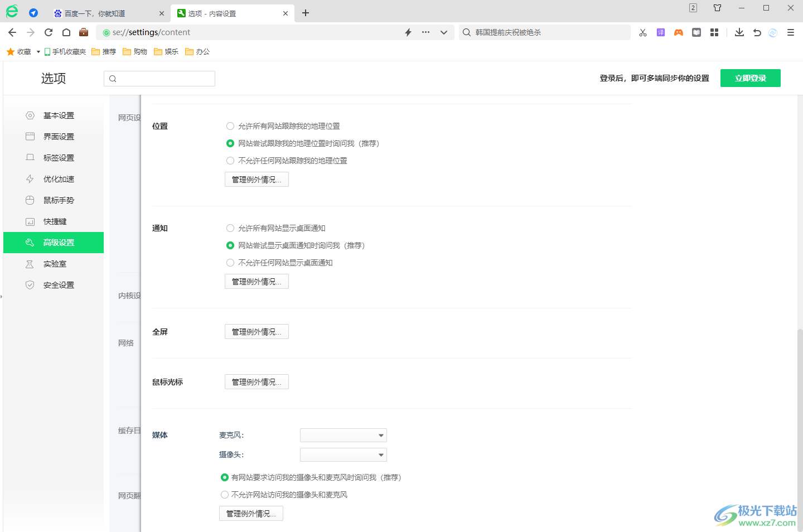
Task: Open a new tab with plus button
Action: click(x=306, y=13)
